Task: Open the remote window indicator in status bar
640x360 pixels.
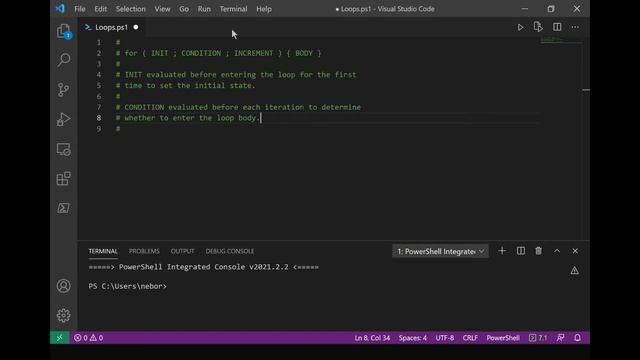Action: click(60, 338)
